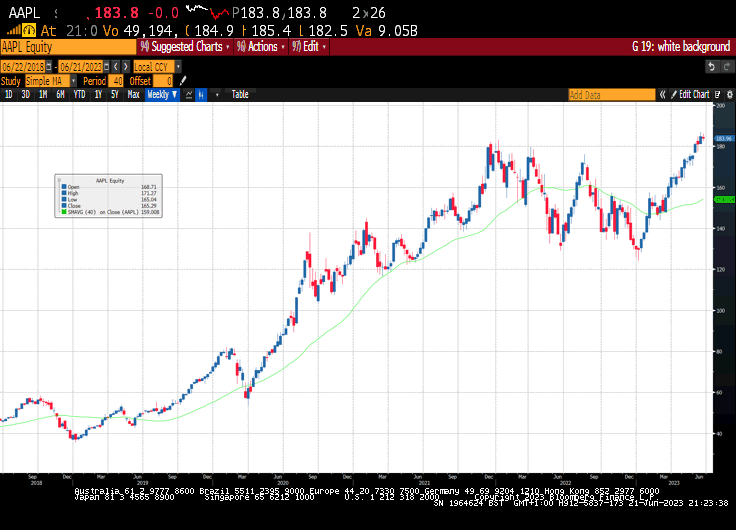Click the green moving average axis label

pos(724,200)
